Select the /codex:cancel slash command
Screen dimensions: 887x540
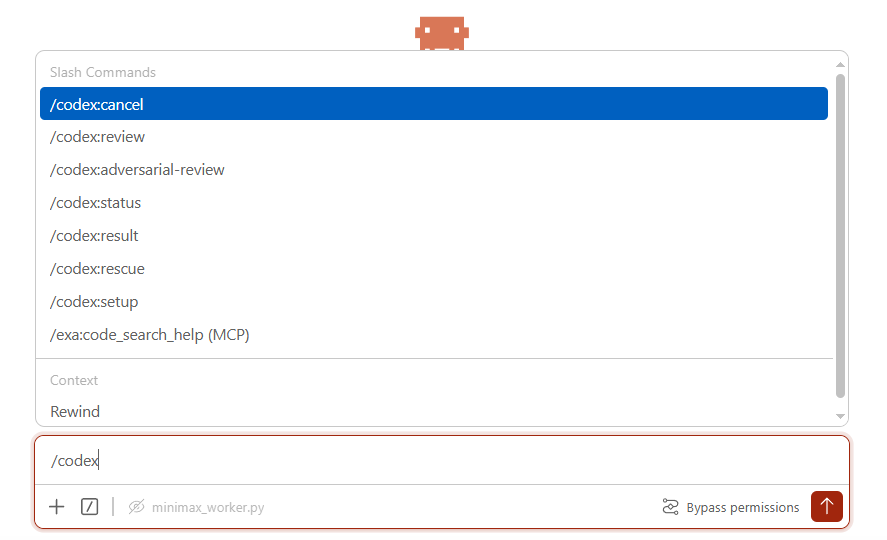(434, 103)
